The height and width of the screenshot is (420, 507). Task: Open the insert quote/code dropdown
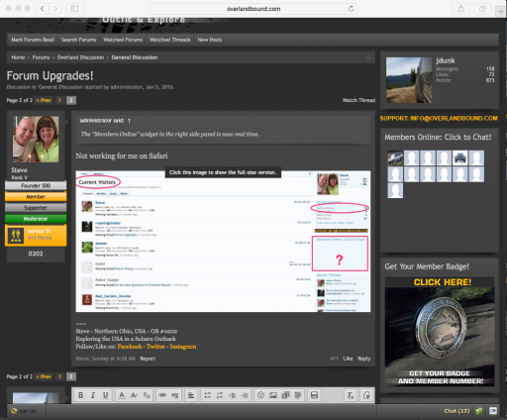click(x=298, y=395)
